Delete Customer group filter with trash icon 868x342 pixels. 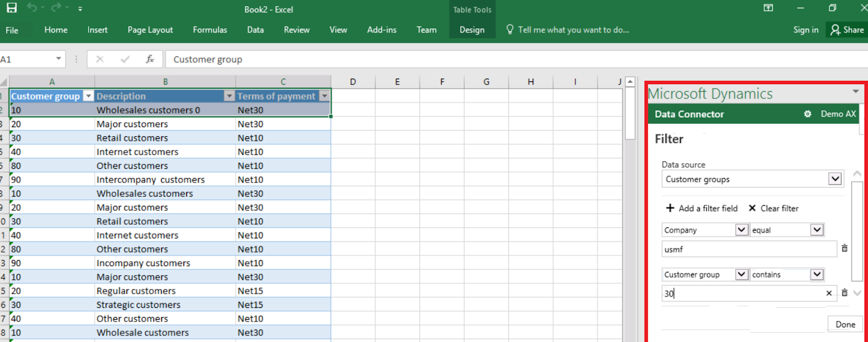[845, 293]
